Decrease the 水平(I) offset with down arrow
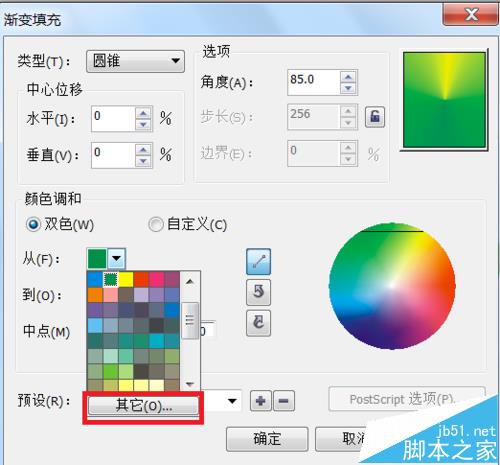500x465 pixels. [x=143, y=125]
